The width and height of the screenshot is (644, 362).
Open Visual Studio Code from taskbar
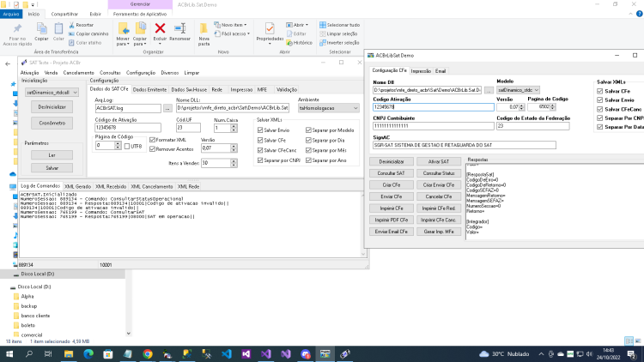coord(227,353)
